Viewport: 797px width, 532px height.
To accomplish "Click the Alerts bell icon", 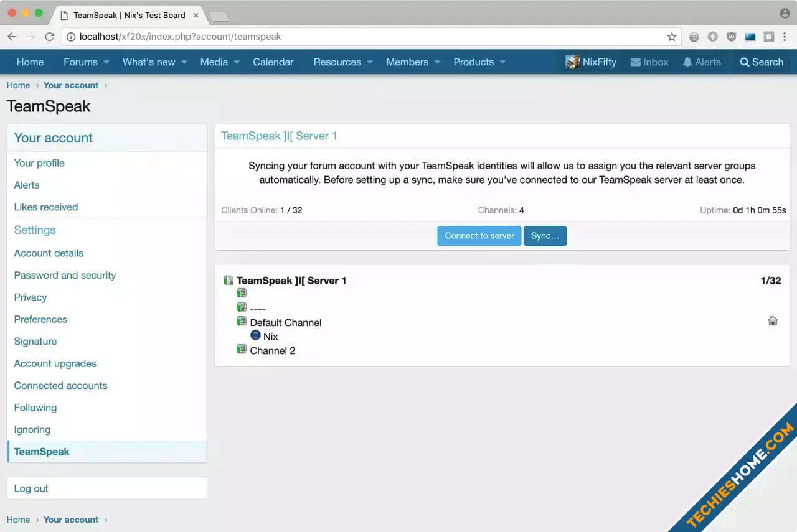I will click(687, 62).
